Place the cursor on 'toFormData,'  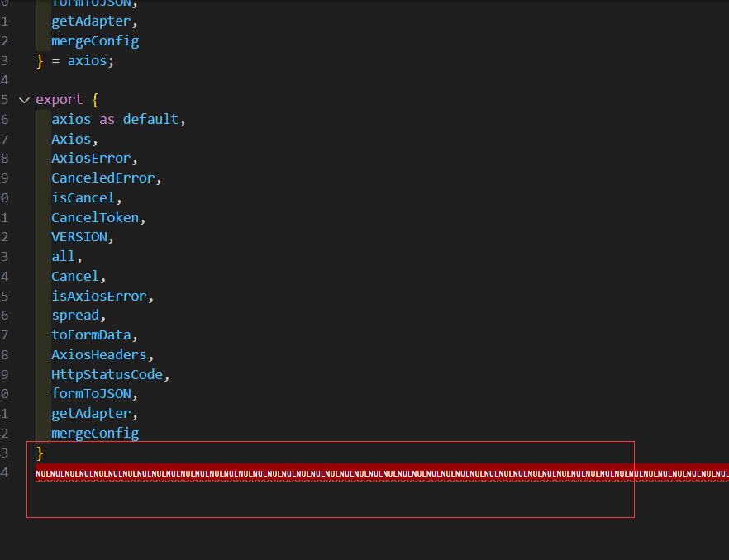coord(95,335)
